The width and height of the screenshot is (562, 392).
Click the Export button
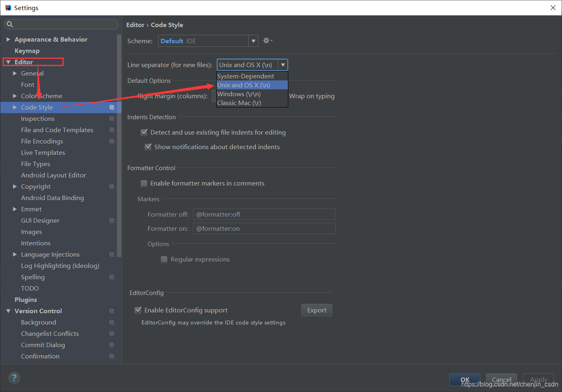pos(317,310)
